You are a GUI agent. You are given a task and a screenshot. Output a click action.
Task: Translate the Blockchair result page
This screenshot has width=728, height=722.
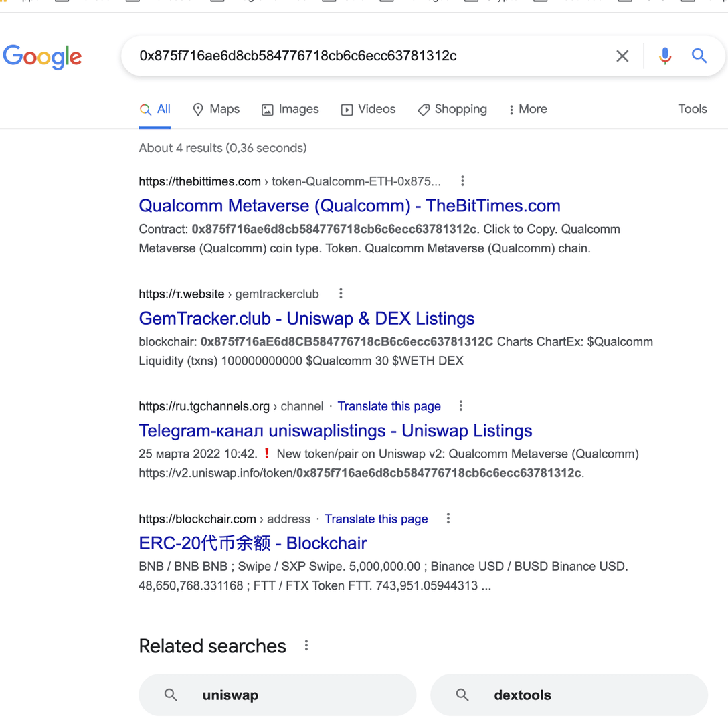(x=376, y=519)
